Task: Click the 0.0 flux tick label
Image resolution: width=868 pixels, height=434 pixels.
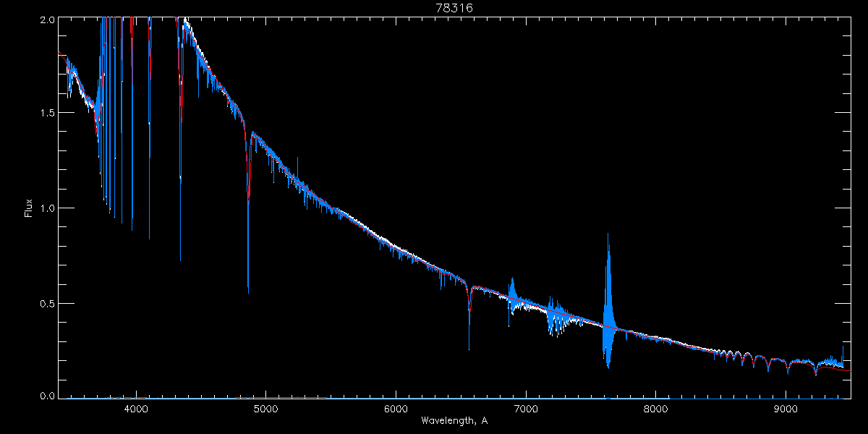Action: click(x=47, y=396)
